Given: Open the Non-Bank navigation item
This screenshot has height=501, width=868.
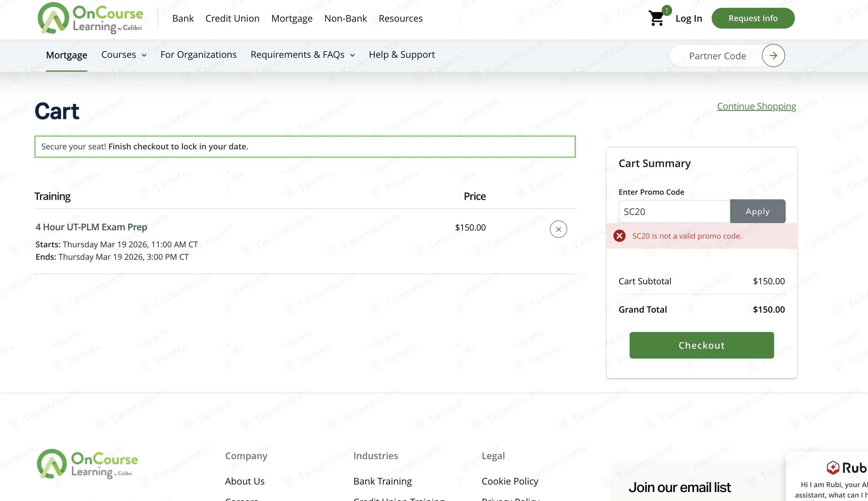Looking at the screenshot, I should point(345,18).
